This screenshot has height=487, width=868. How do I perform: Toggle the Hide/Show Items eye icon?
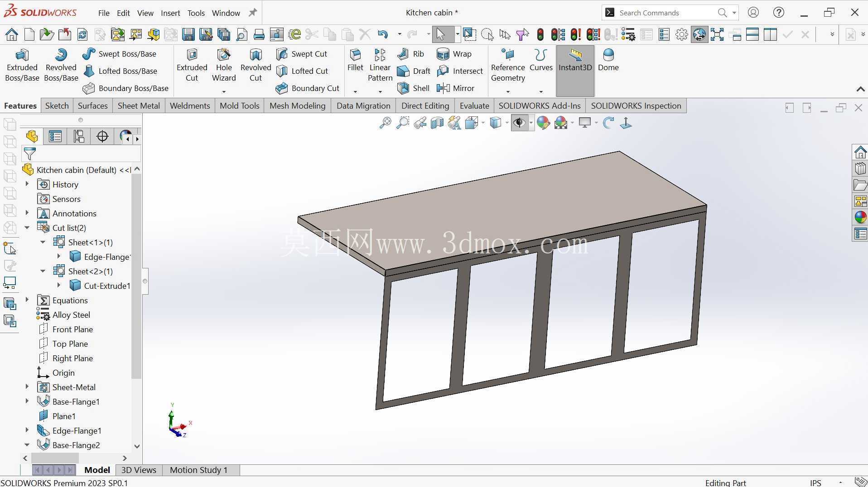pyautogui.click(x=519, y=123)
